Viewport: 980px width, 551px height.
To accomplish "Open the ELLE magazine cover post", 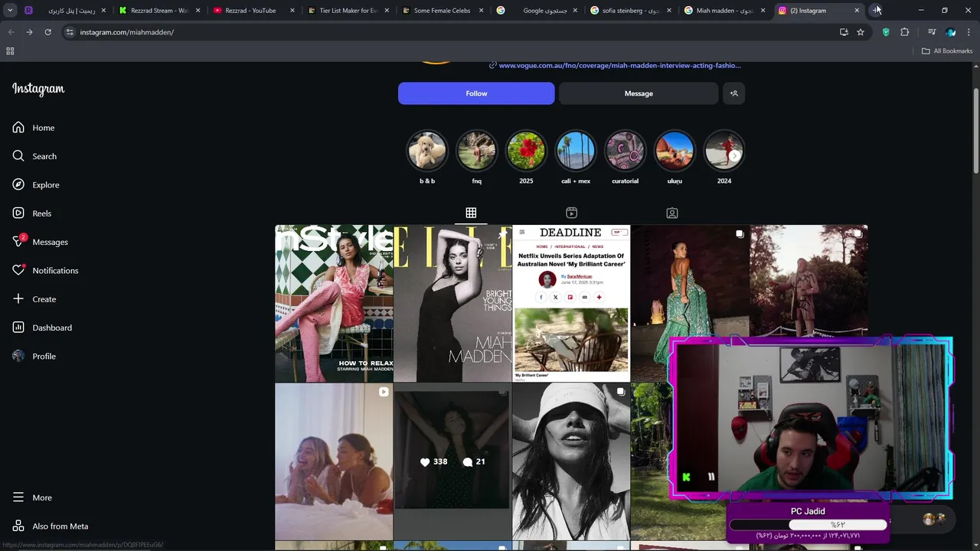I will (x=452, y=303).
